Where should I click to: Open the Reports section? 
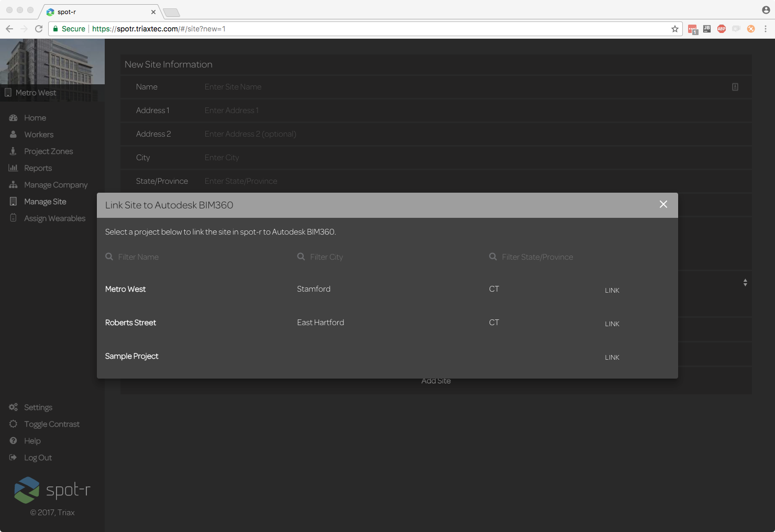38,168
